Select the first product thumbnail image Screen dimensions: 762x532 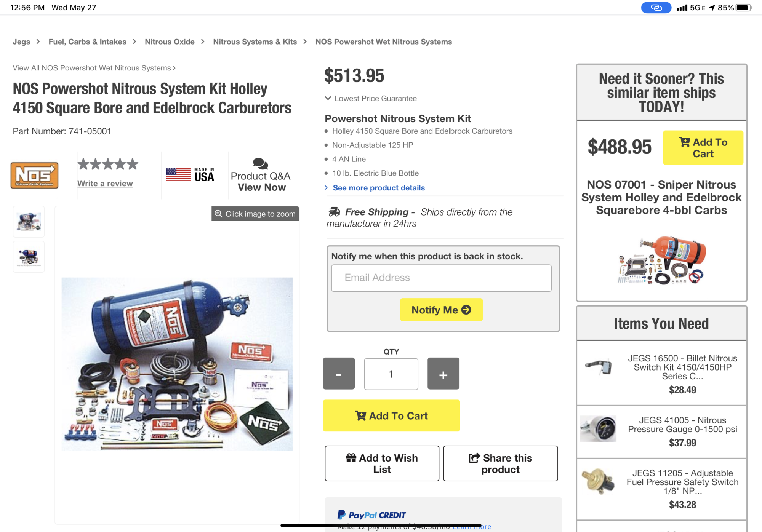point(29,222)
